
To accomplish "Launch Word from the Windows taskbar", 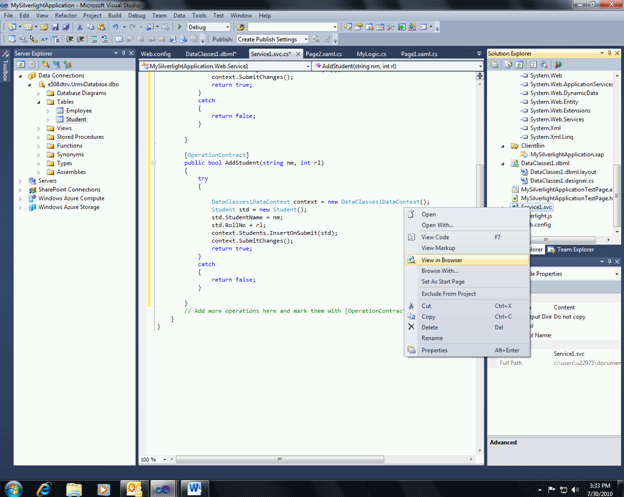I will pos(194,488).
